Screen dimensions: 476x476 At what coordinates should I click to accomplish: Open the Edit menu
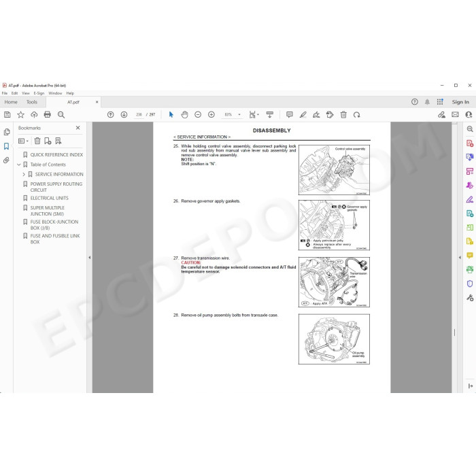(14, 93)
